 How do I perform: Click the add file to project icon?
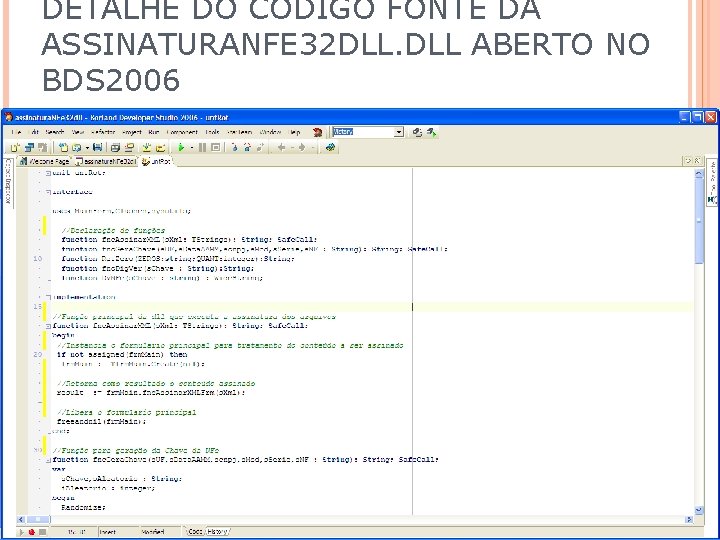tap(146, 147)
